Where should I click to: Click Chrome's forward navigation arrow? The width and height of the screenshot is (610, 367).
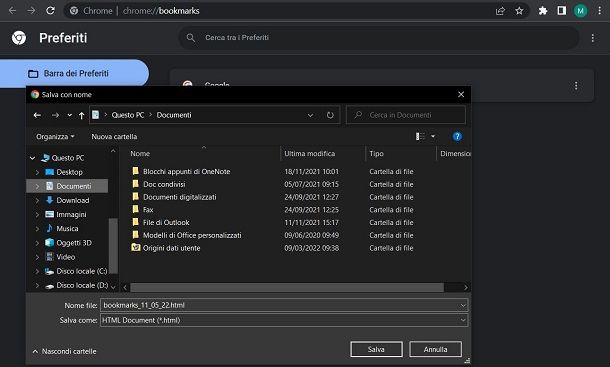point(31,11)
